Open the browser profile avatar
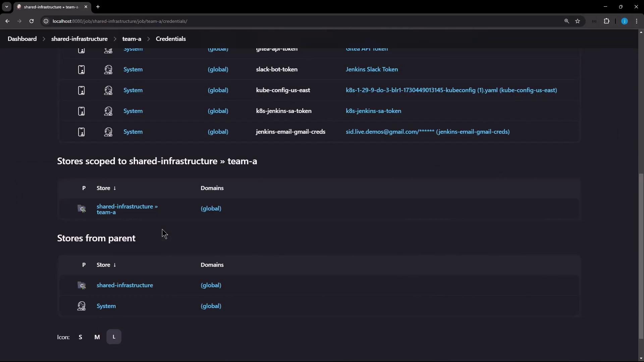The height and width of the screenshot is (362, 644). [625, 21]
